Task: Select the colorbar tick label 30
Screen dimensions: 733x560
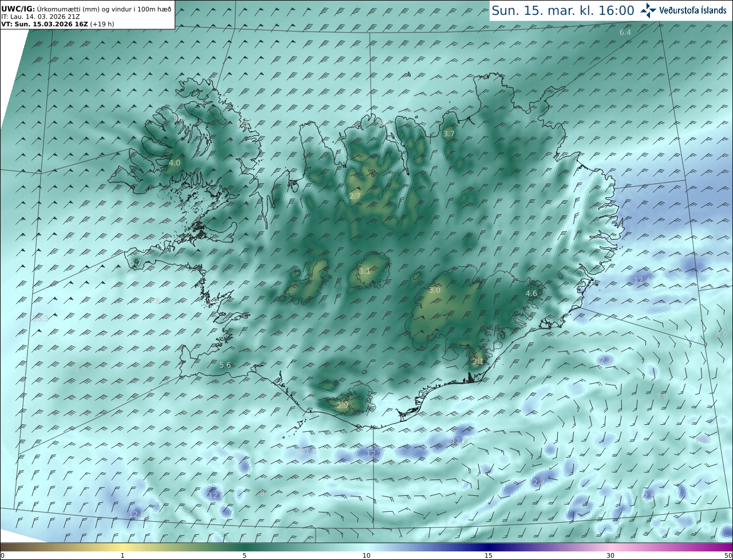Action: tap(610, 555)
